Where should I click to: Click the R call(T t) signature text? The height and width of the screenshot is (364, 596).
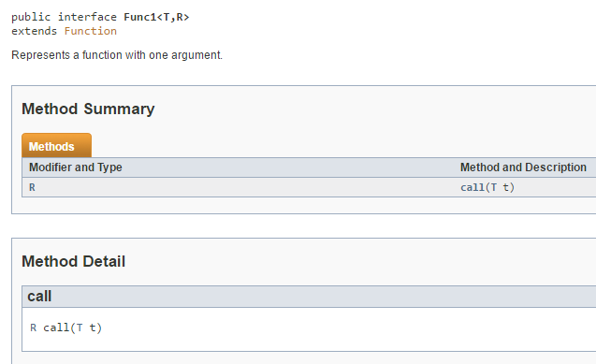(66, 328)
